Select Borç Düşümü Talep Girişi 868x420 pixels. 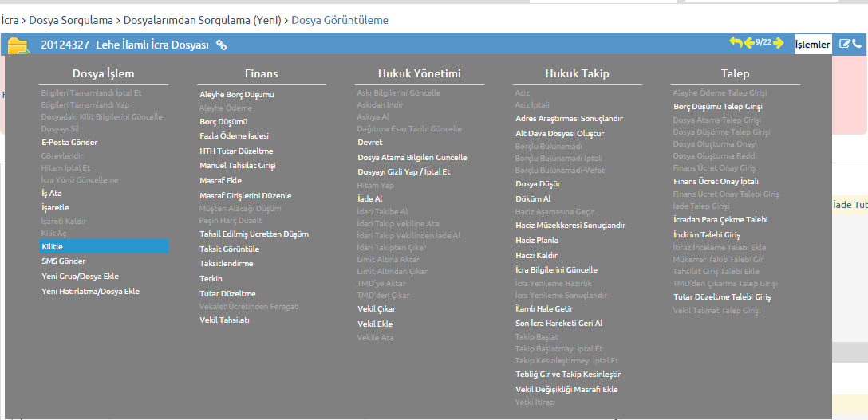(718, 106)
